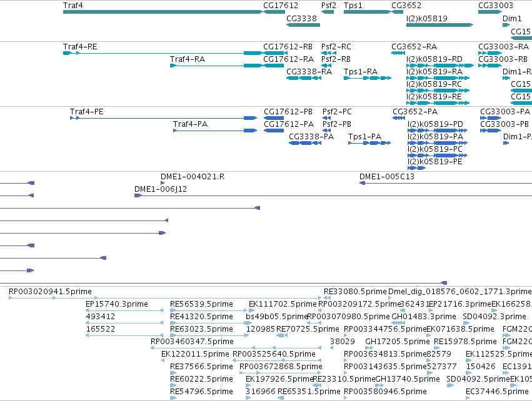Click the CG33003-PB protein label

(x=504, y=124)
